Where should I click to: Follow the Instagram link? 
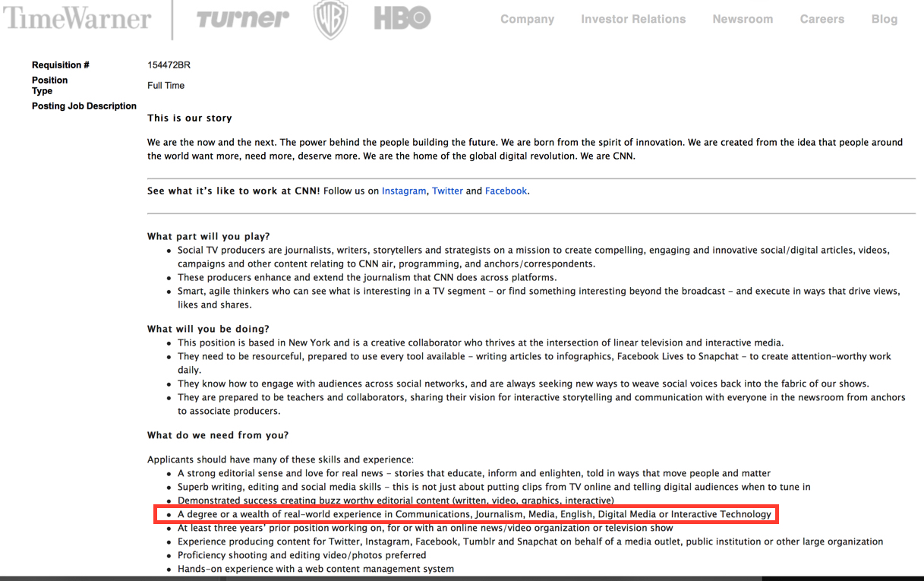404,191
